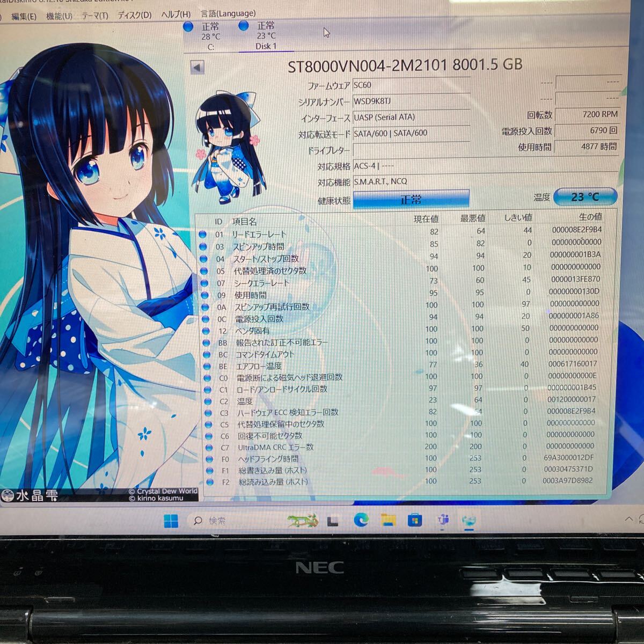The image size is (644, 644).
Task: Click status icon for ロード/アンロードサイクル回数 row
Action: click(208, 390)
